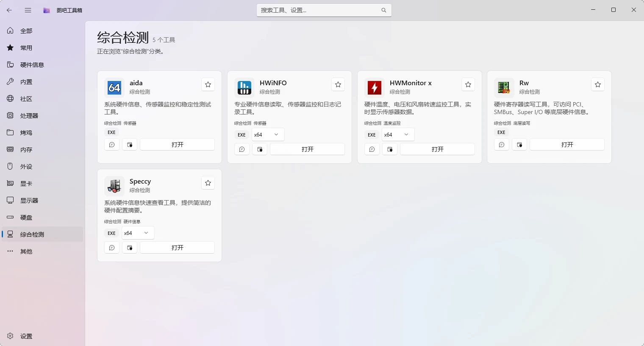Open comments for the aida tool
Image resolution: width=644 pixels, height=346 pixels.
(112, 145)
